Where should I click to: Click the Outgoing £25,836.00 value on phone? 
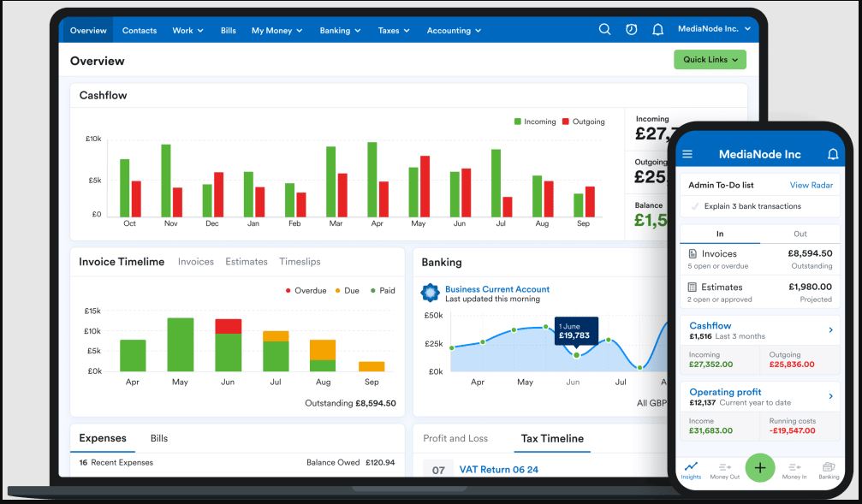pyautogui.click(x=792, y=364)
